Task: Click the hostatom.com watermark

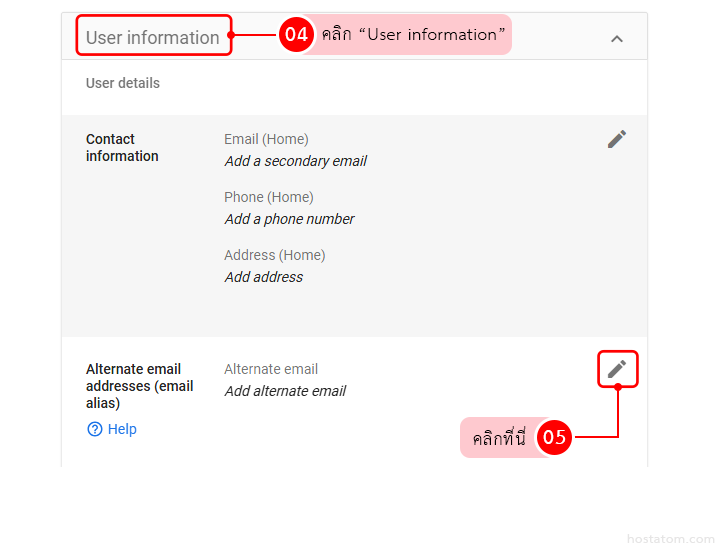Action: click(x=669, y=539)
